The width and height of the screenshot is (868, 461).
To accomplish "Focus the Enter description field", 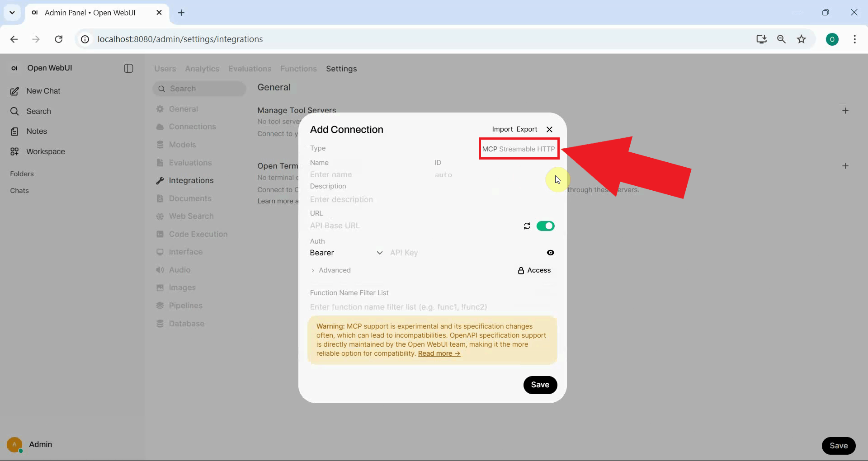I will (432, 199).
